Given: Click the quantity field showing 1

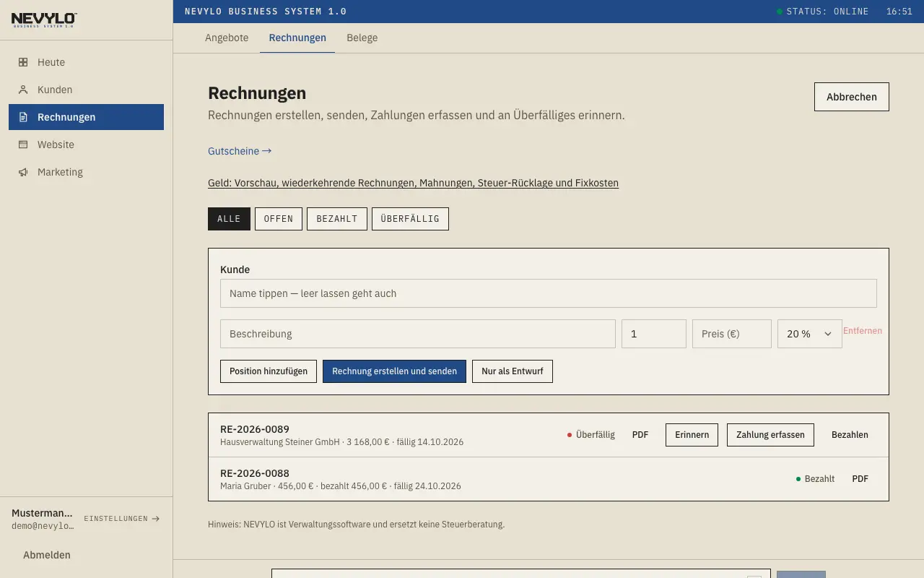Looking at the screenshot, I should click(x=654, y=334).
